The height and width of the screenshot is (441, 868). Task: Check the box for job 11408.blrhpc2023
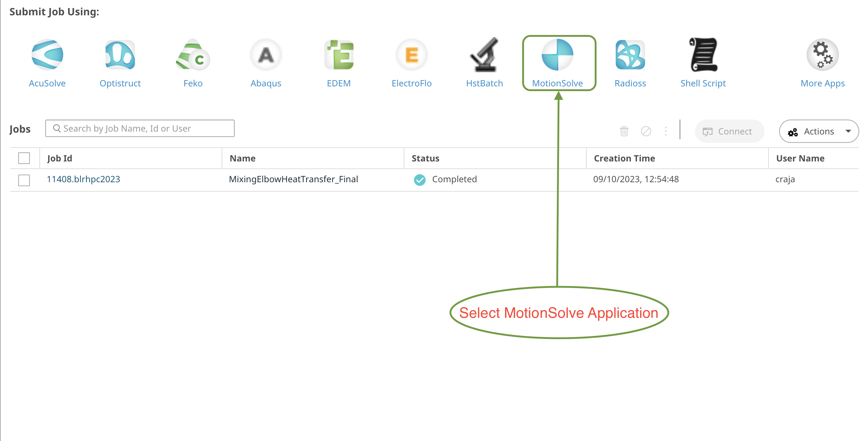click(24, 180)
